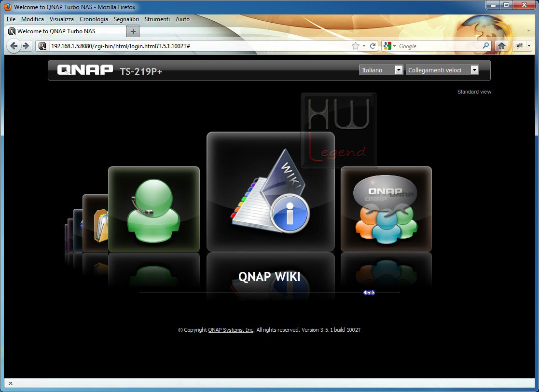Maximize the Firefox window
The image size is (539, 392).
point(506,5)
